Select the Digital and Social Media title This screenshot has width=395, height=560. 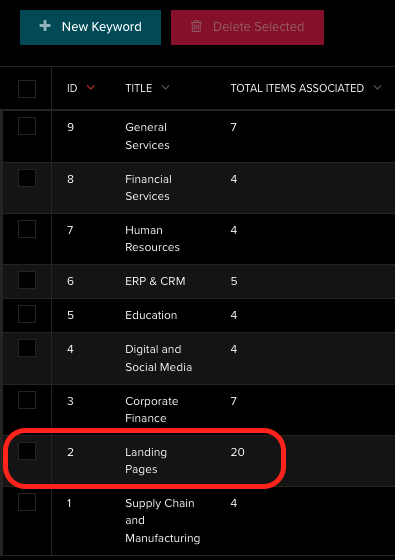(x=159, y=358)
